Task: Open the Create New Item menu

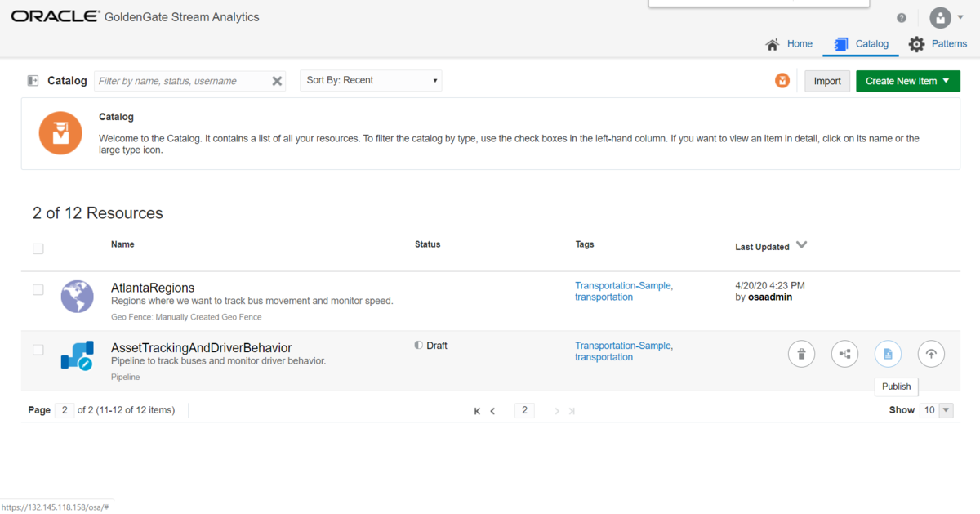Action: click(908, 81)
